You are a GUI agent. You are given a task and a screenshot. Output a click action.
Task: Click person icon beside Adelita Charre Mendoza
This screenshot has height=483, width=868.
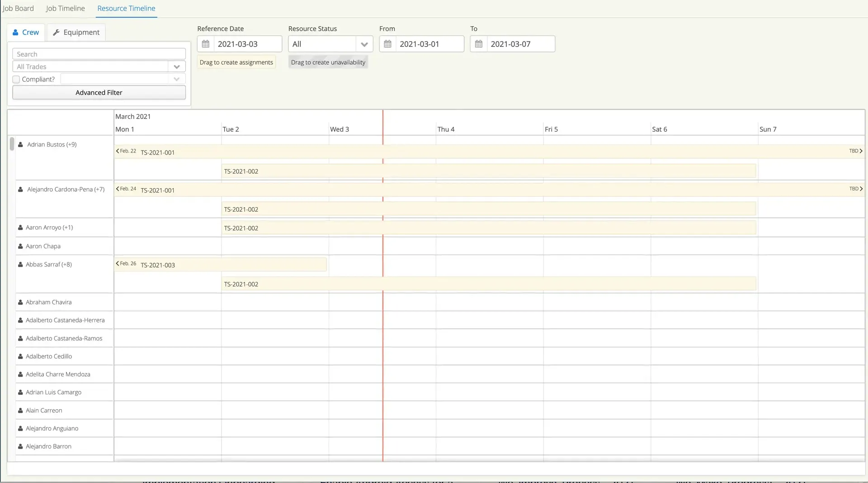[20, 374]
